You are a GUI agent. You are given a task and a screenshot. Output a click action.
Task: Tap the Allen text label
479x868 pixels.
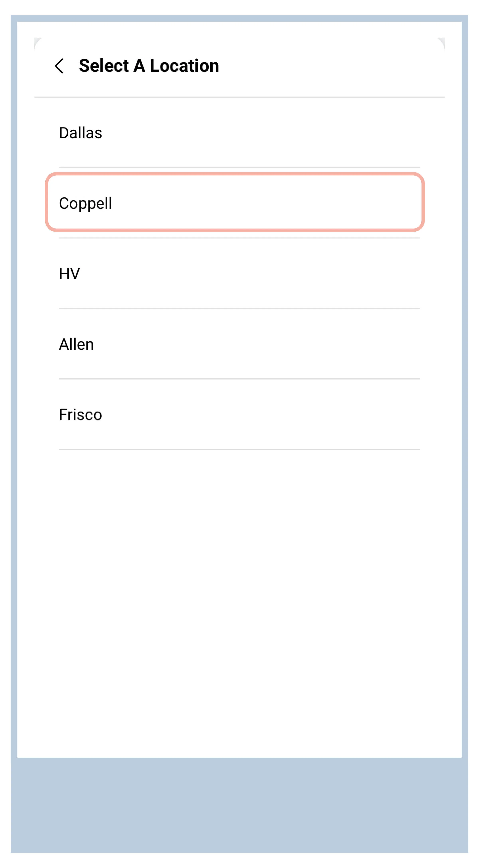76,344
